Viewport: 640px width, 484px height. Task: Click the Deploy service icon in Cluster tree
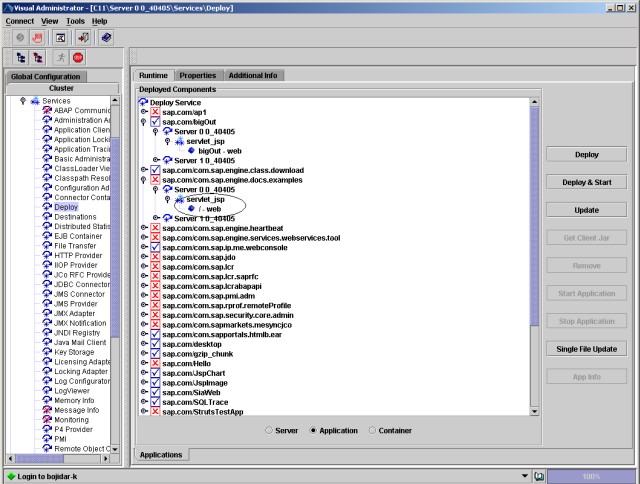(x=46, y=207)
